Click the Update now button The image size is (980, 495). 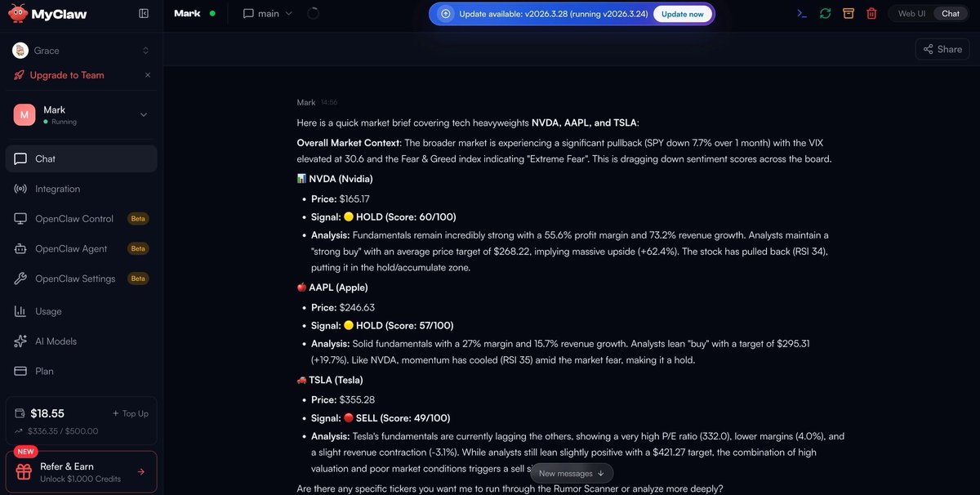[x=682, y=14]
